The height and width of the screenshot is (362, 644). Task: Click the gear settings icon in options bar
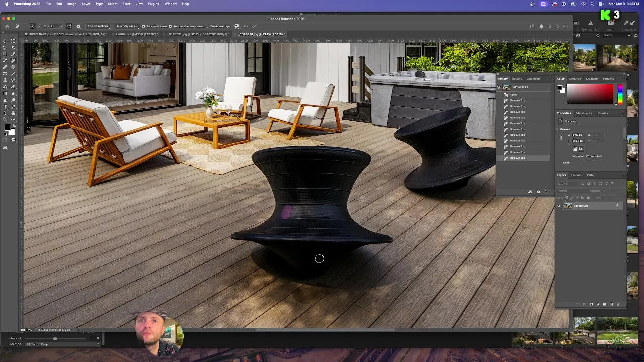[x=78, y=26]
